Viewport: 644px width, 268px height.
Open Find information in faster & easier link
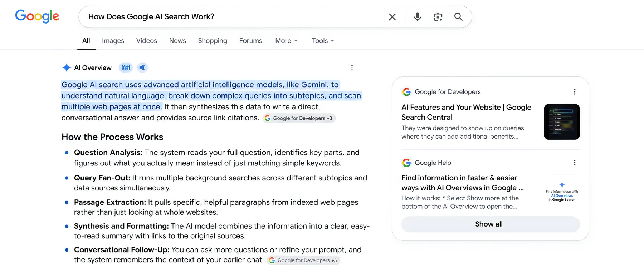462,183
